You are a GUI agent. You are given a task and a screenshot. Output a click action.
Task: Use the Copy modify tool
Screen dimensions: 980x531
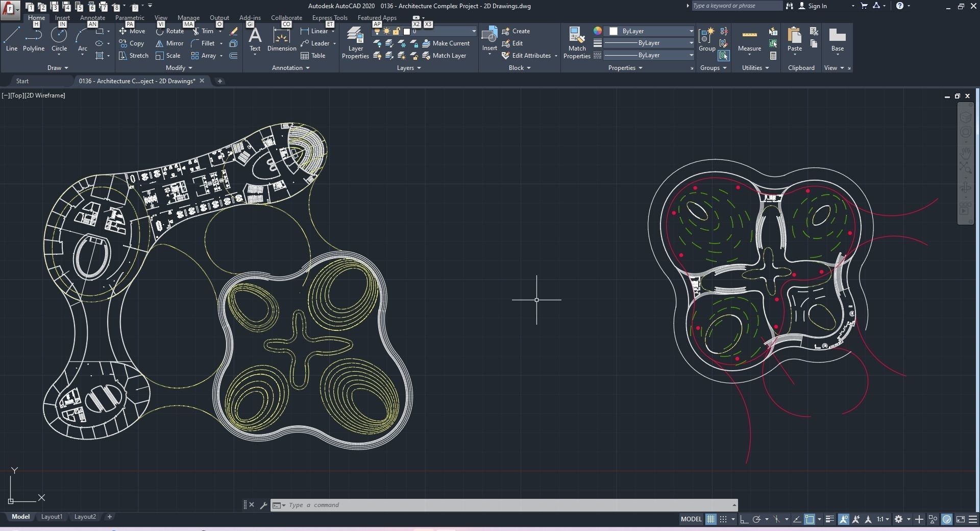132,43
